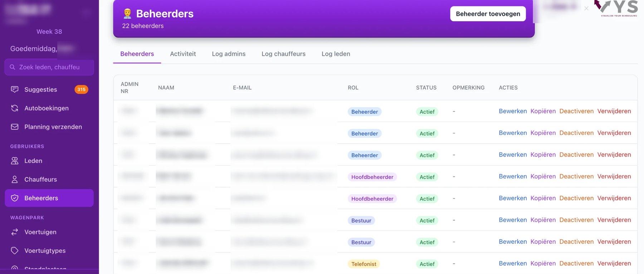Click the Chauffeurs person icon
This screenshot has height=274, width=644.
click(15, 179)
